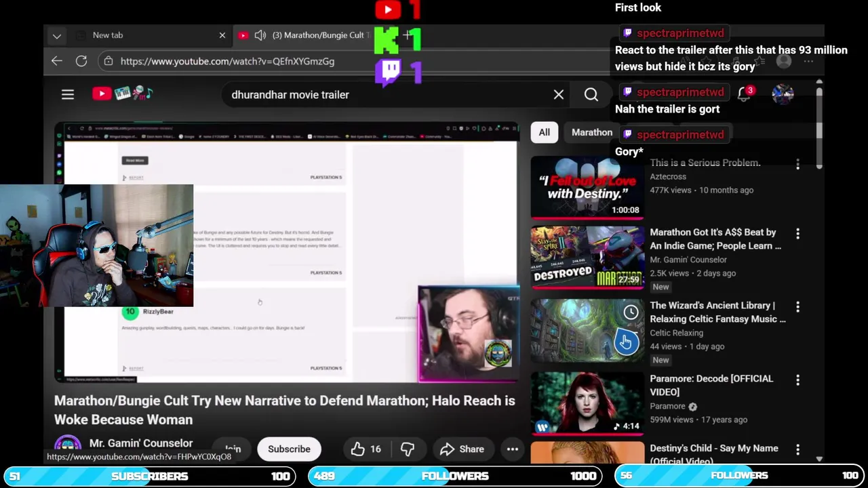
Task: Open Destiny's Child Say My Name title
Action: pyautogui.click(x=714, y=453)
